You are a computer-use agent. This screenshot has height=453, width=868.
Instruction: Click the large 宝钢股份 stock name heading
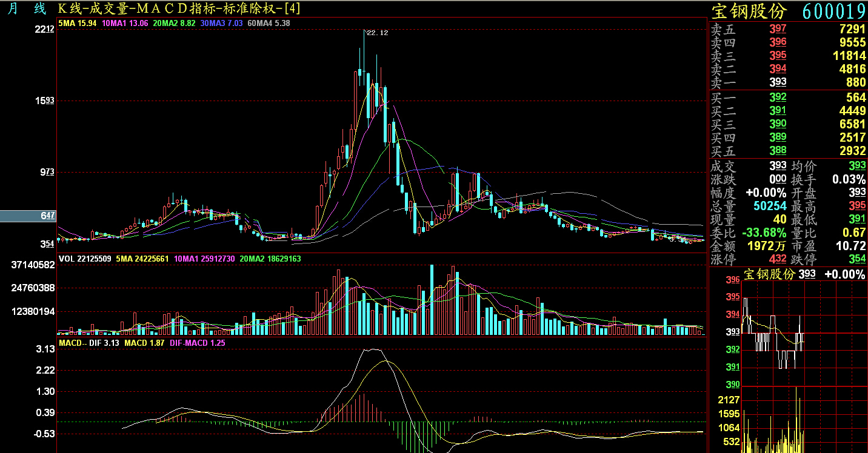tap(749, 11)
